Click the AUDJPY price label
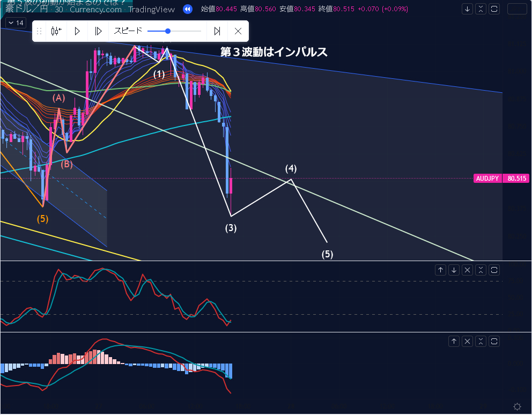532x415 pixels. pos(487,179)
